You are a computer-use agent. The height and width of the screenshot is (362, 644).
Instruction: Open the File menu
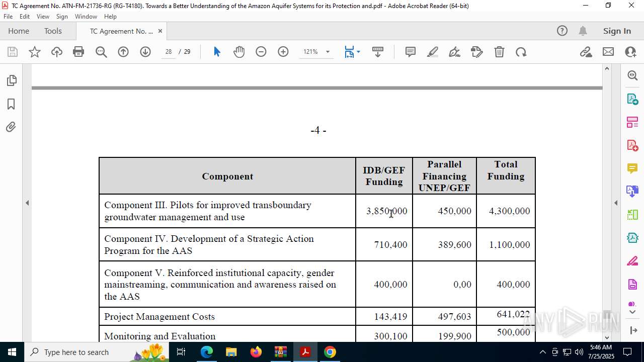click(x=8, y=17)
